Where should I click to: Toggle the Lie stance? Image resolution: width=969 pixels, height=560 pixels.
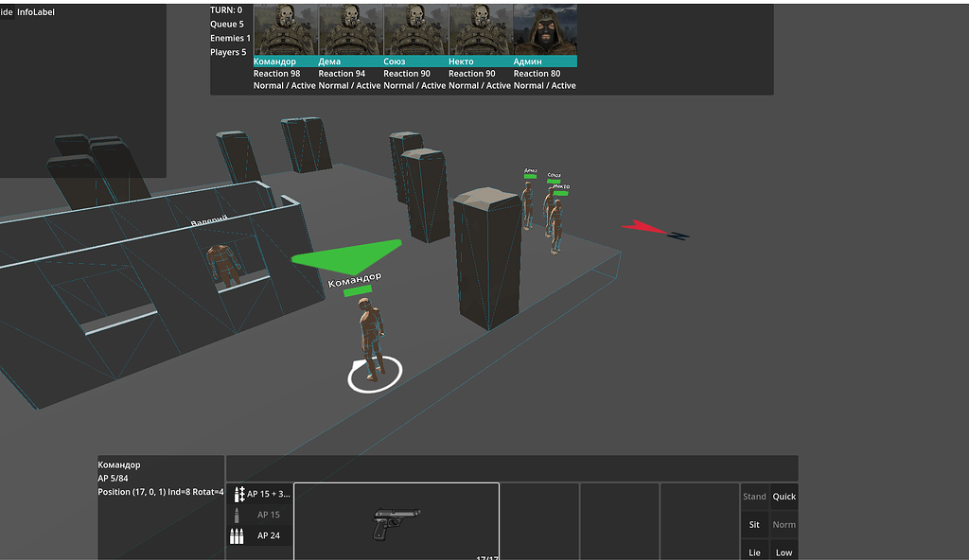tap(754, 552)
